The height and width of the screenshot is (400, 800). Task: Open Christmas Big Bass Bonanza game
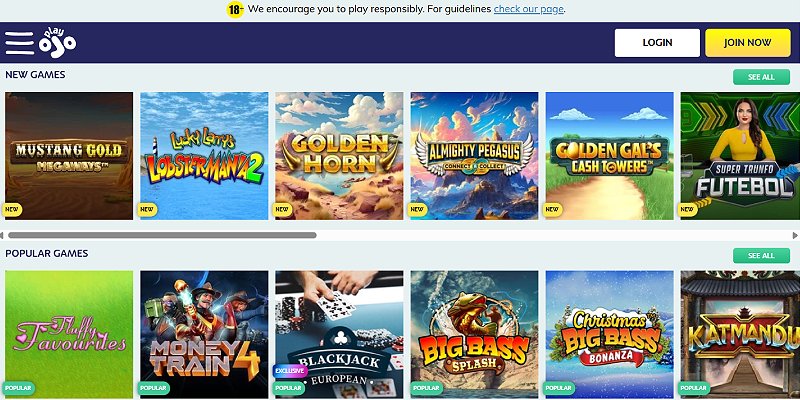pos(610,334)
